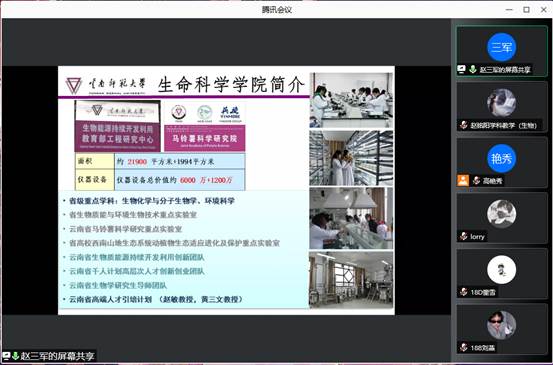Maximize the 腾讯会议 window
This screenshot has width=553, height=365.
click(x=526, y=10)
